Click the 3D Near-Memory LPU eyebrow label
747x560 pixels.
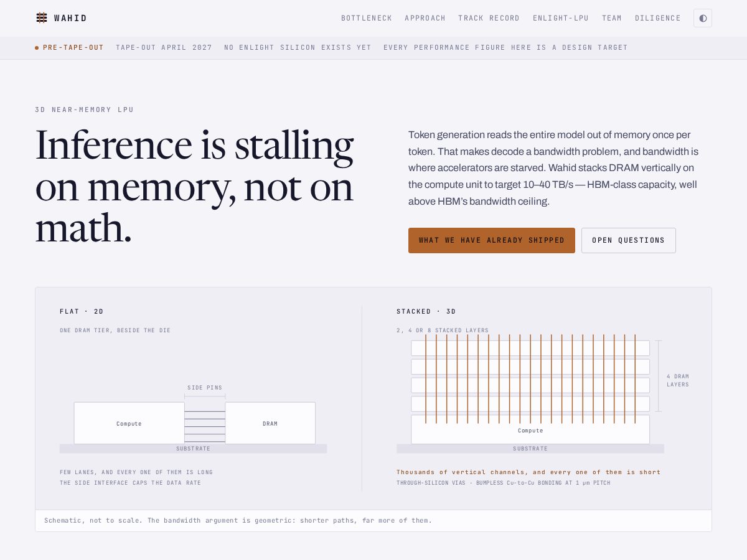(x=85, y=110)
